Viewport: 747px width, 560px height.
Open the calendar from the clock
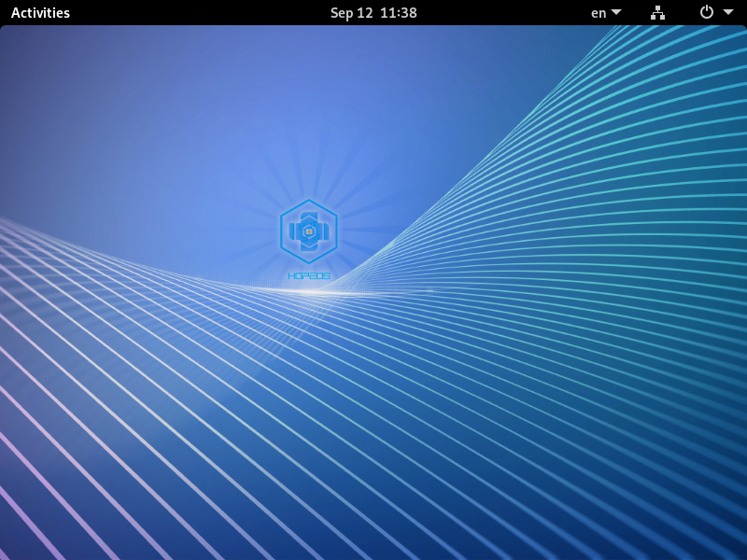pos(373,13)
